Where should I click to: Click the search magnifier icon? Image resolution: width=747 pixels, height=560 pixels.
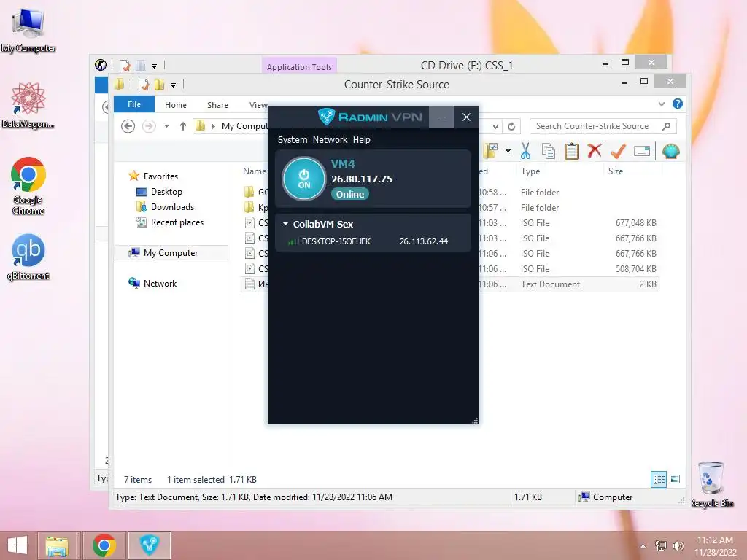click(667, 126)
